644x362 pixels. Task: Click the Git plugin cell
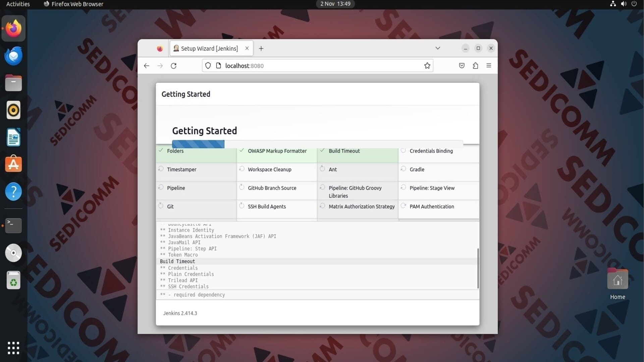196,209
